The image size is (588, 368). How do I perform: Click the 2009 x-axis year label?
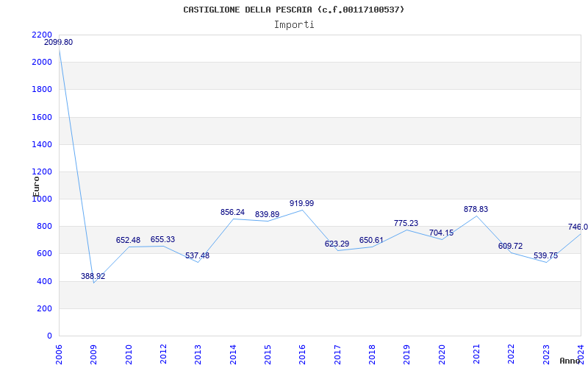point(93,354)
